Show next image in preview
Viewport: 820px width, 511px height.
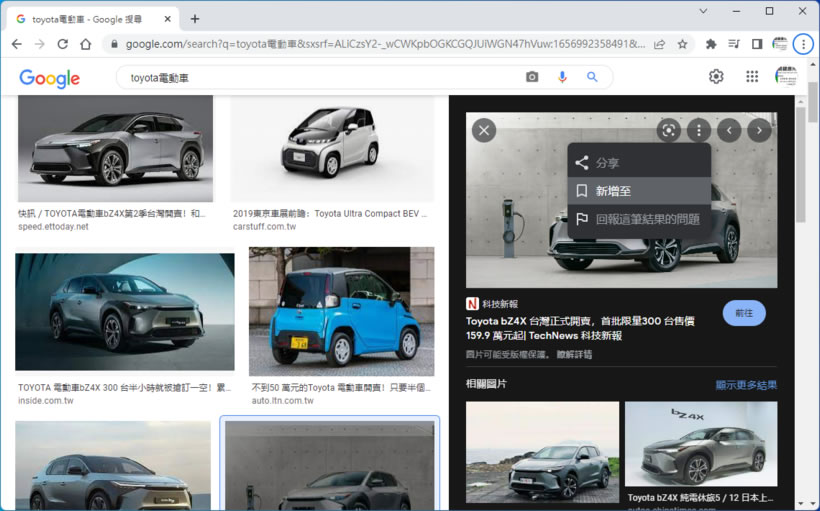coord(759,130)
